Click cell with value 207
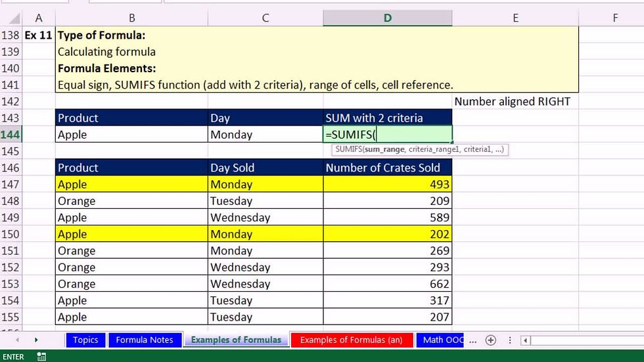The image size is (644, 362). [x=387, y=317]
